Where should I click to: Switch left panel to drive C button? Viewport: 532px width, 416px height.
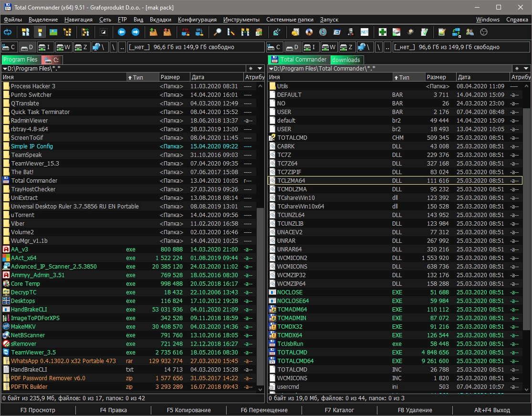pyautogui.click(x=9, y=47)
